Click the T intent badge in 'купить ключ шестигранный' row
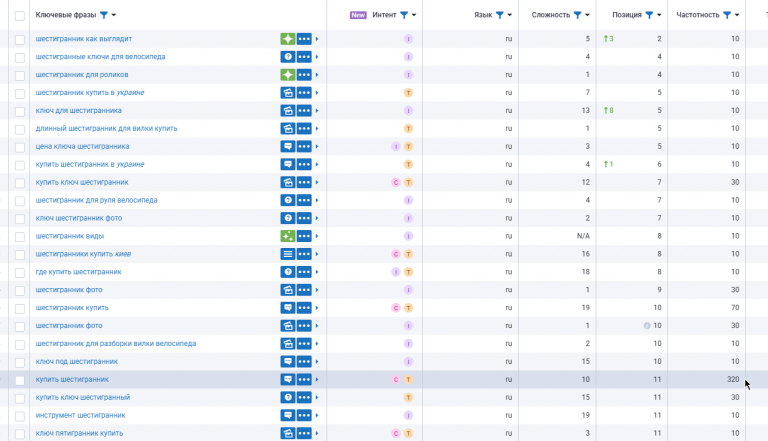The height and width of the screenshot is (441, 768). (x=408, y=397)
